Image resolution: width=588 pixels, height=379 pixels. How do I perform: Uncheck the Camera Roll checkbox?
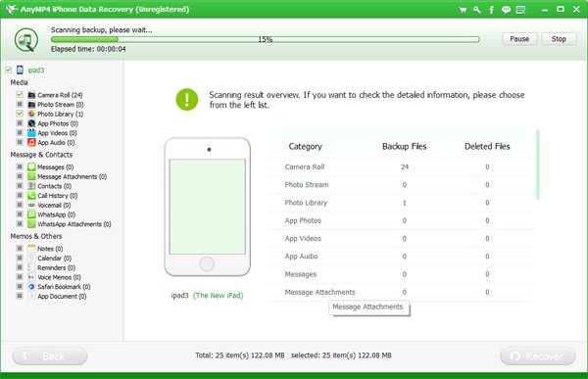pyautogui.click(x=20, y=94)
